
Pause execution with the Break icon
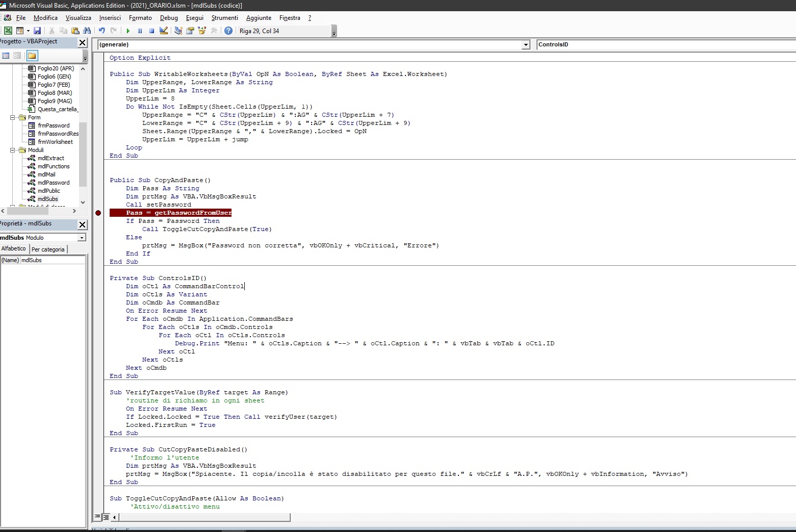click(140, 31)
